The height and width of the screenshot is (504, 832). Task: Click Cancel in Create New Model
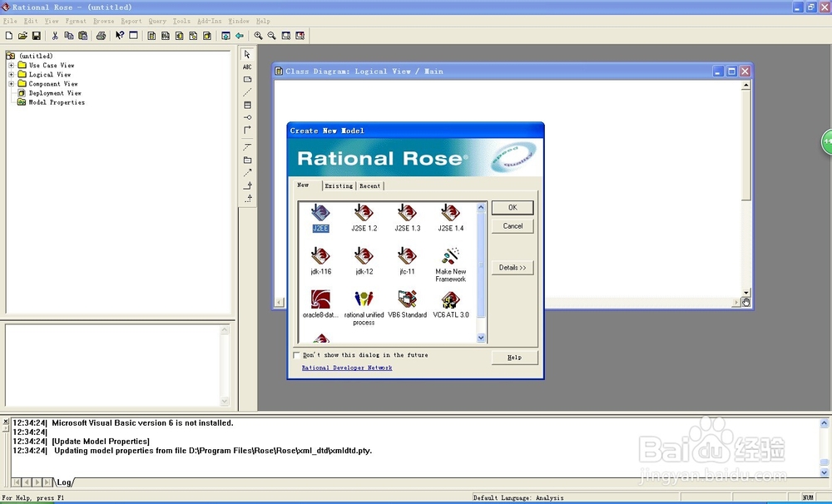513,226
